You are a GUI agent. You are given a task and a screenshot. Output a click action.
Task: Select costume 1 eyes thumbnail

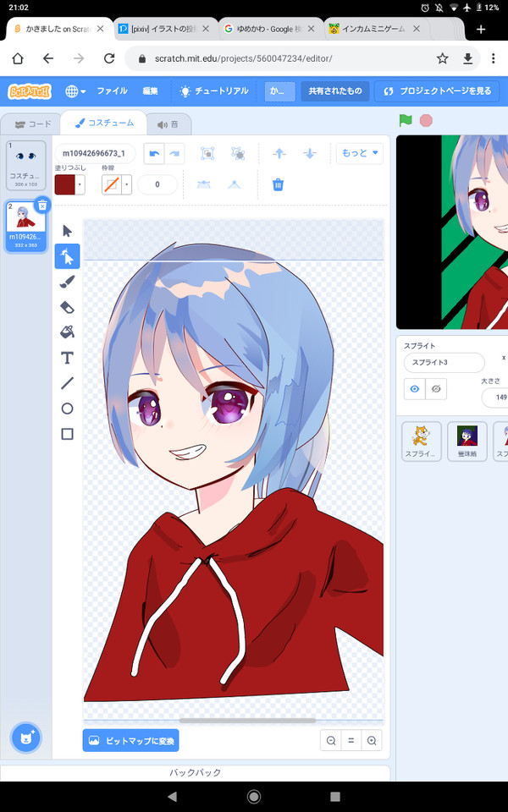point(26,165)
